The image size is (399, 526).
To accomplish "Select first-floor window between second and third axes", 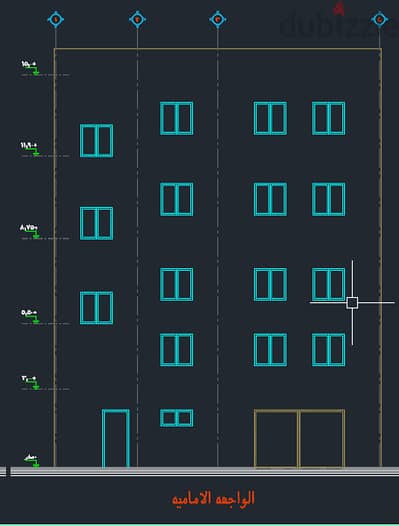I will coord(177,350).
